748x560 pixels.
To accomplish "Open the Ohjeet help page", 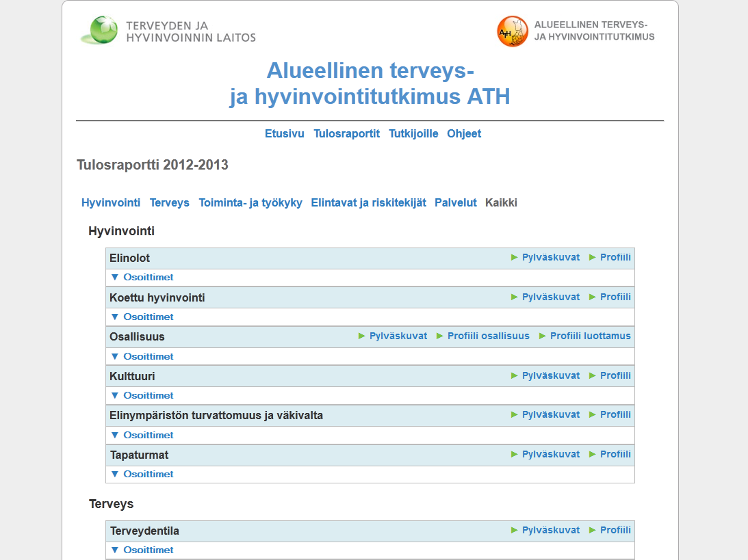I will (464, 133).
